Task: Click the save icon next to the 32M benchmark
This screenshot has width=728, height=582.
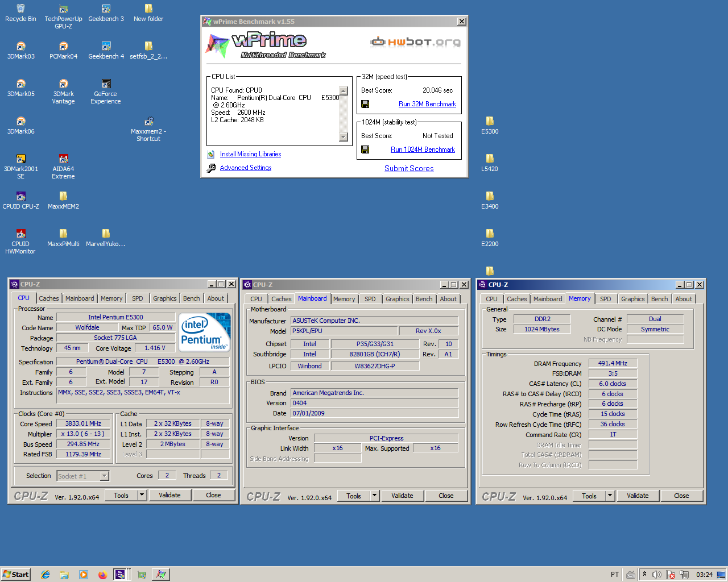Action: pos(365,104)
